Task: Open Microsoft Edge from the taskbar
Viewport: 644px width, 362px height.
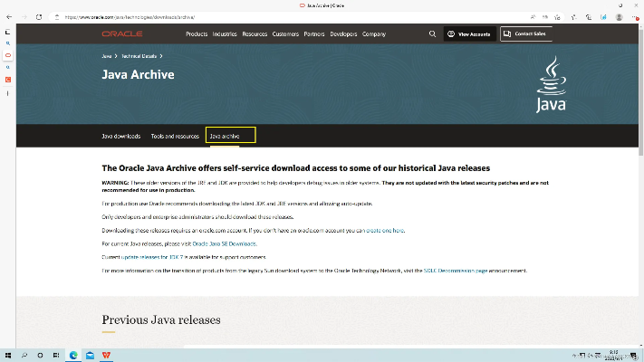Action: tap(73, 355)
